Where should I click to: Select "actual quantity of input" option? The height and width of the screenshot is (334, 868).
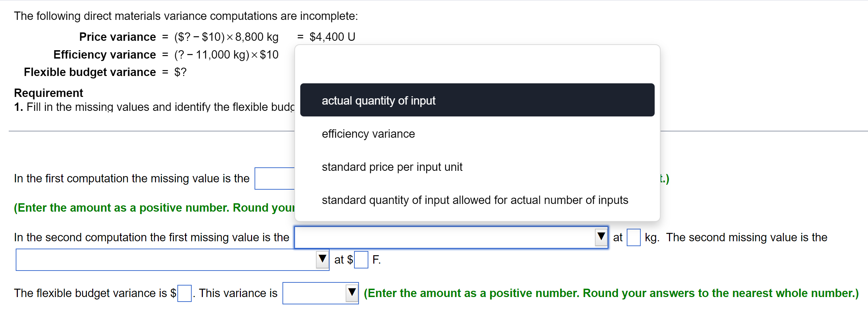(x=378, y=100)
